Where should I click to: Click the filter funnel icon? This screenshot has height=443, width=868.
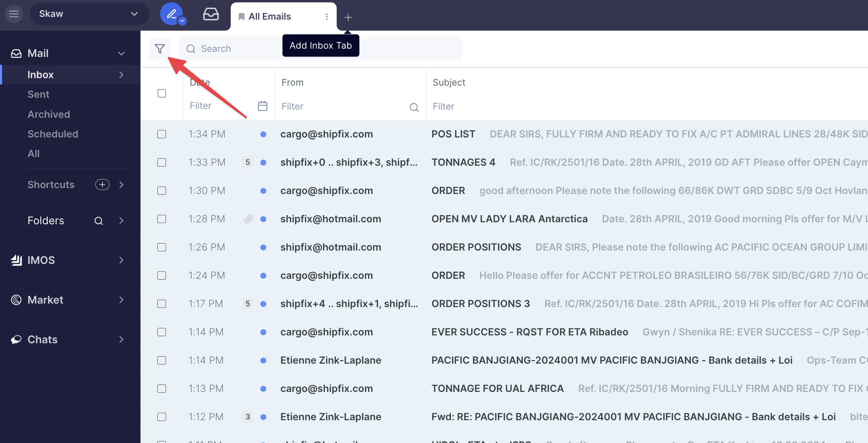160,49
